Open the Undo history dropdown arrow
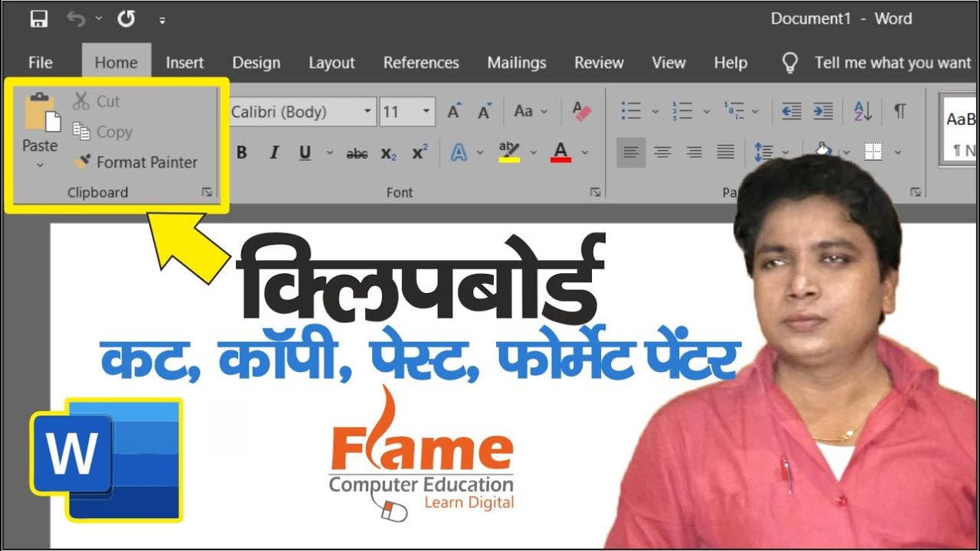This screenshot has width=980, height=551. 98,20
